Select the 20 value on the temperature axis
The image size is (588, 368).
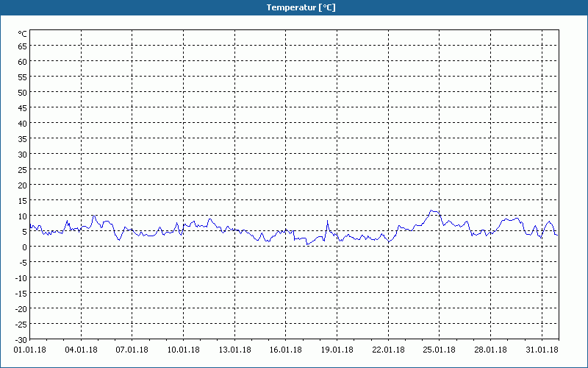point(23,185)
